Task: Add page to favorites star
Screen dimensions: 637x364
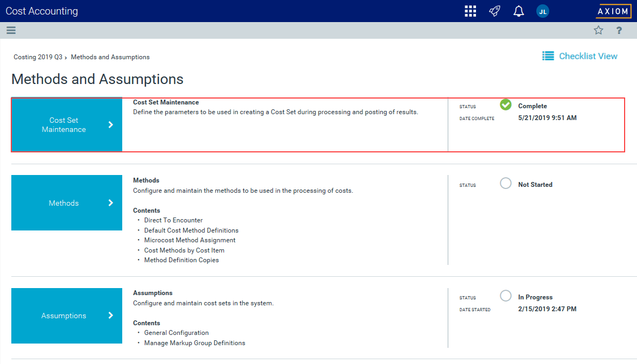Action: click(x=598, y=30)
